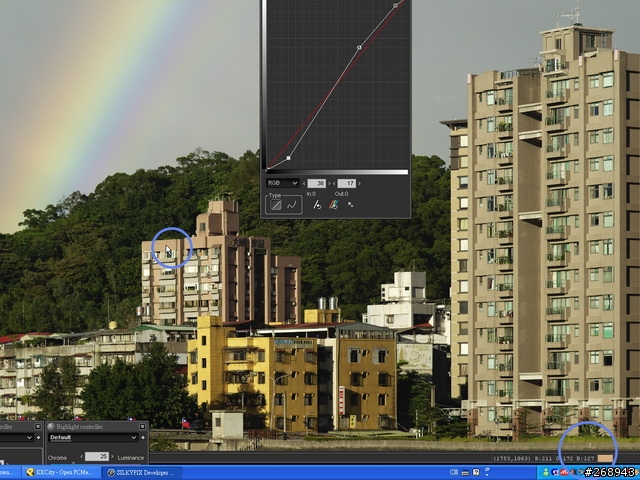Click the Highlight controller sphere icon
The image size is (640, 480).
click(x=51, y=427)
